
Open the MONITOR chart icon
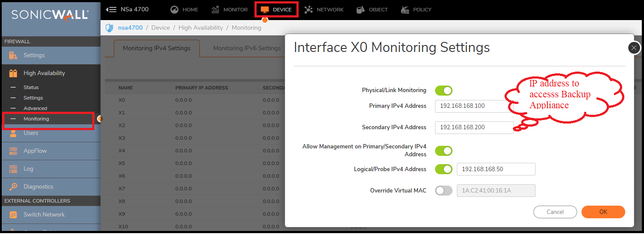coord(215,10)
